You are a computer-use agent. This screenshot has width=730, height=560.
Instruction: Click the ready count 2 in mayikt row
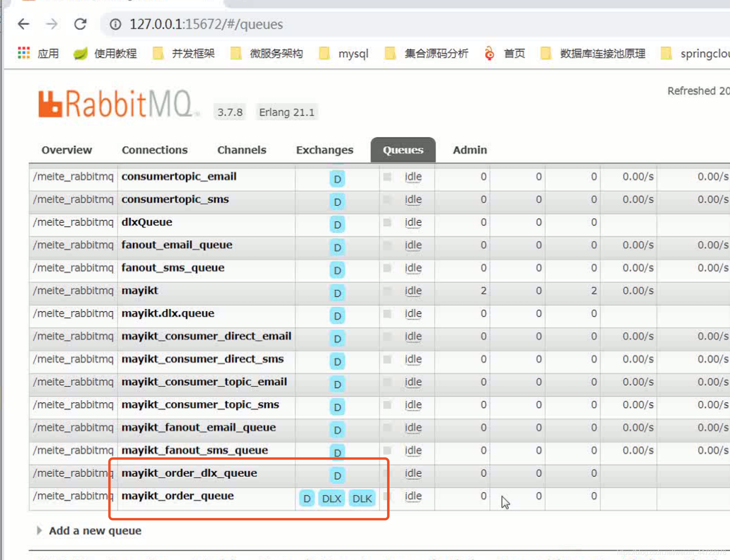(x=483, y=290)
